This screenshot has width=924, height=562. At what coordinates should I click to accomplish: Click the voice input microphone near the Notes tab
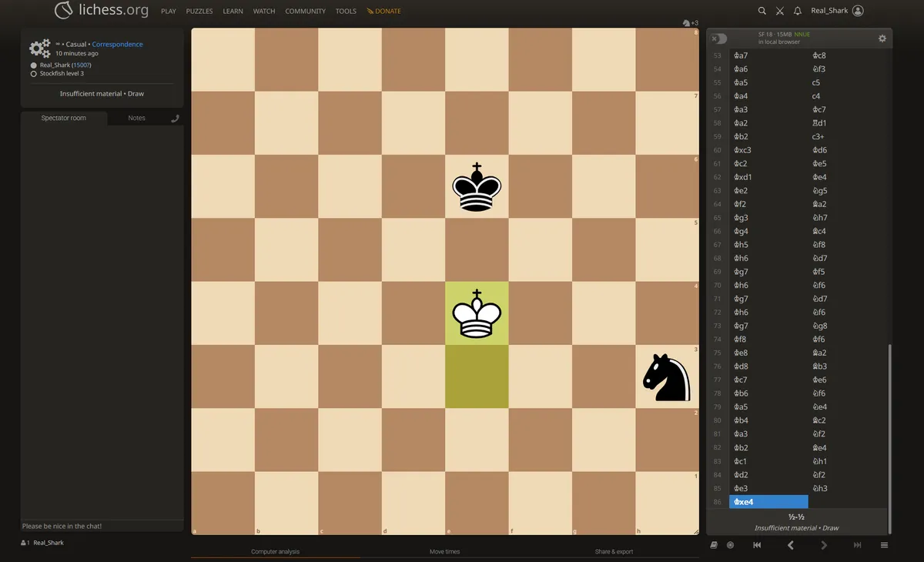click(175, 117)
